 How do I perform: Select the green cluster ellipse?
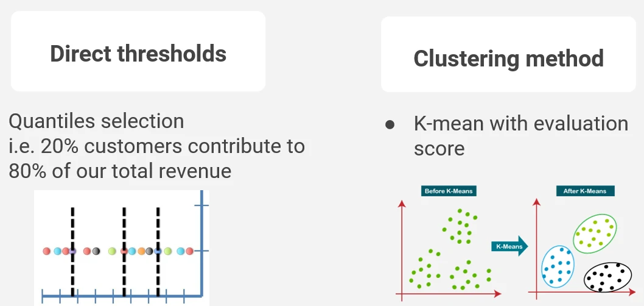[x=595, y=234]
